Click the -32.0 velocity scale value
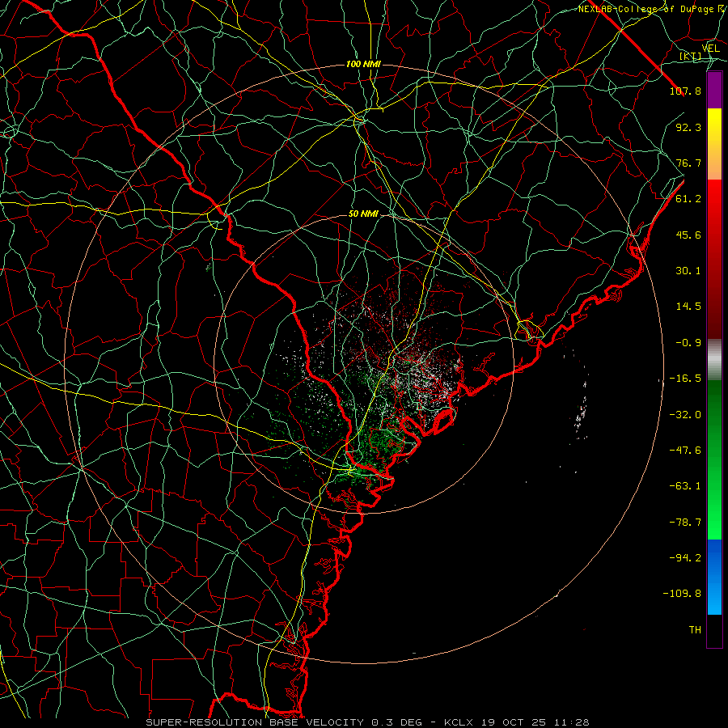Screen dimensions: 728x728 (685, 415)
